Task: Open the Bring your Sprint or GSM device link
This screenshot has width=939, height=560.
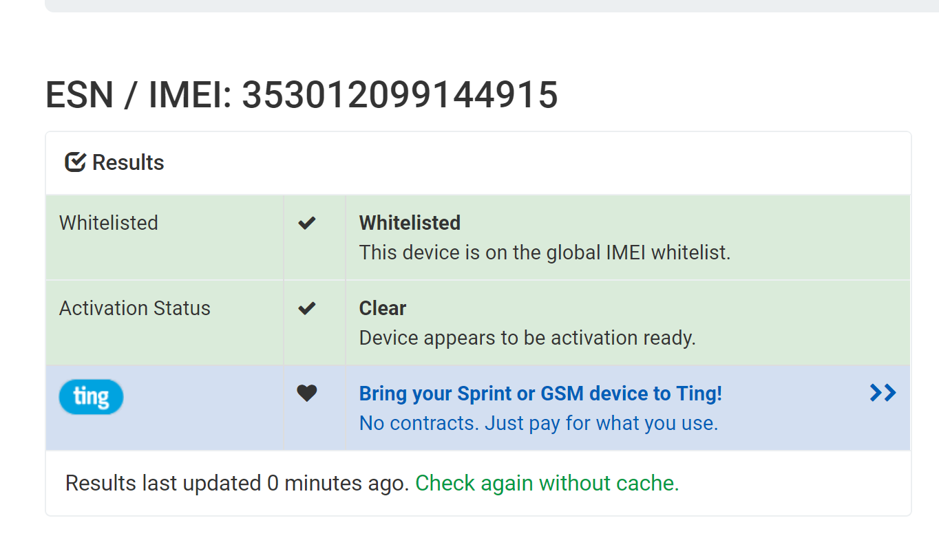Action: [540, 394]
